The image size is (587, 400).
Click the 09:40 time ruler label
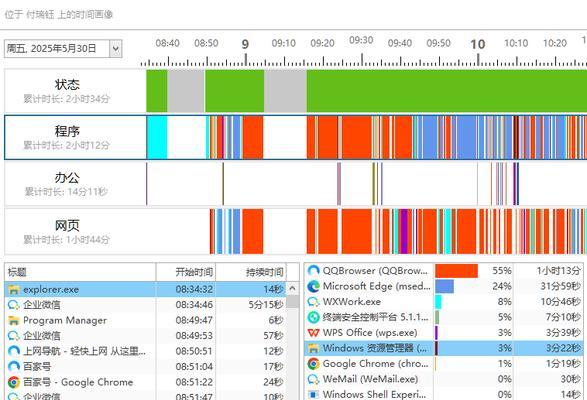tap(399, 43)
